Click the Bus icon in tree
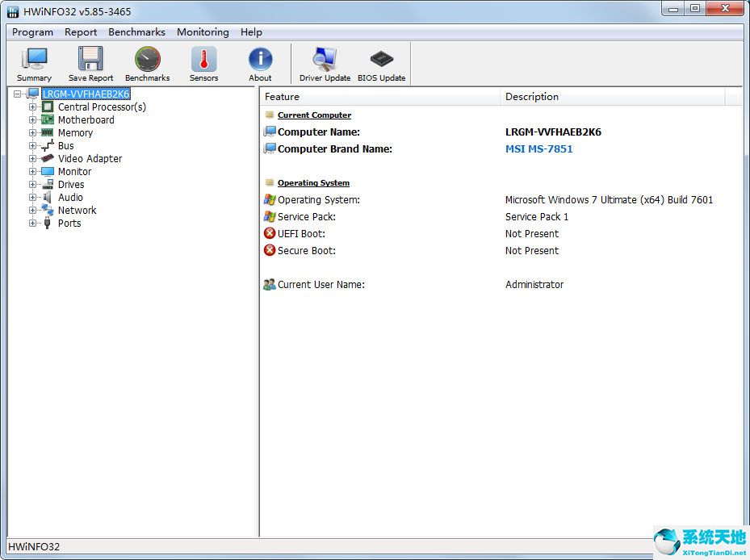Viewport: 750px width, 560px height. click(48, 145)
